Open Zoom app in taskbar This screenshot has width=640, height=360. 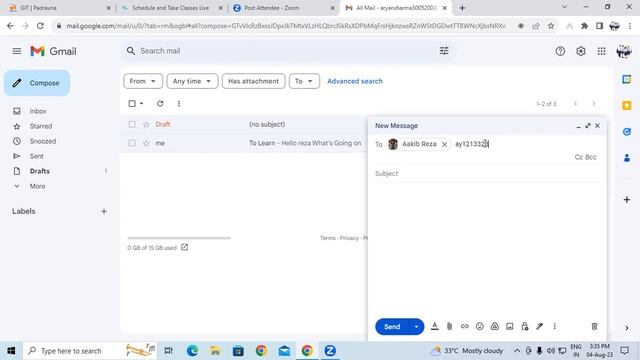coord(330,351)
